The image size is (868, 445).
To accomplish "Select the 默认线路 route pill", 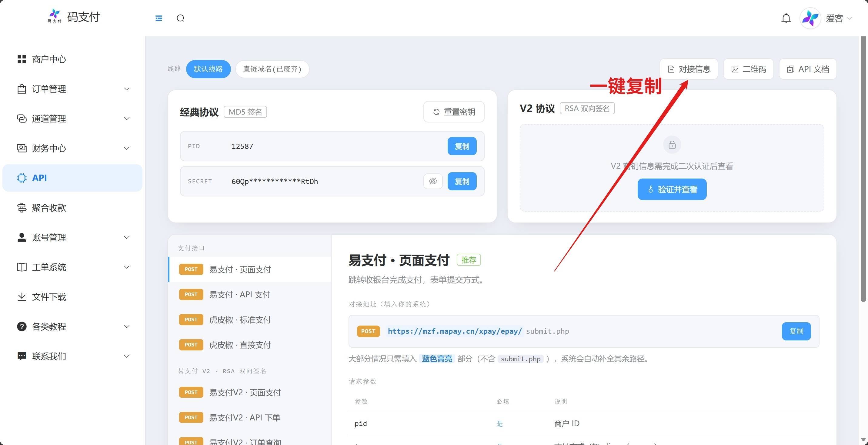I will 208,69.
